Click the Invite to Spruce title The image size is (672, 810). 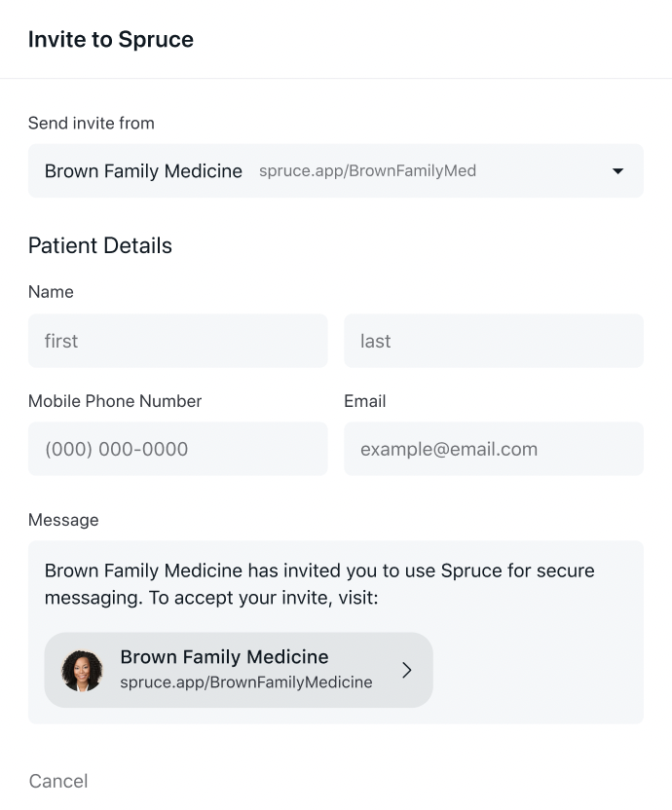tap(110, 39)
